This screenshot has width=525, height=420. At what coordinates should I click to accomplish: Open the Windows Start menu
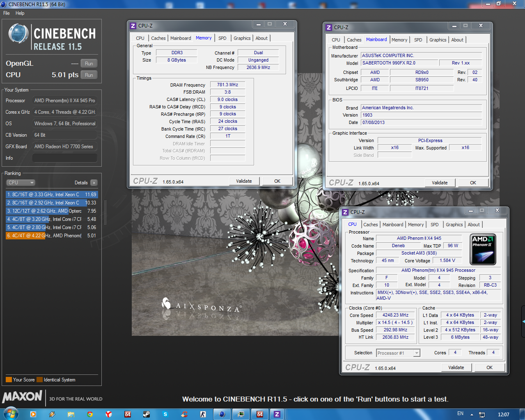[x=11, y=414]
